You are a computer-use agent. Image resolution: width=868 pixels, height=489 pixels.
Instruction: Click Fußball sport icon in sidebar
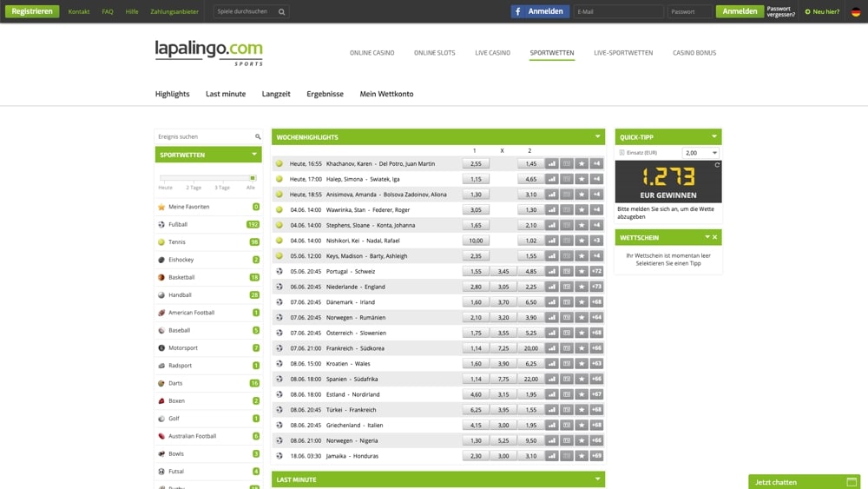coord(161,224)
